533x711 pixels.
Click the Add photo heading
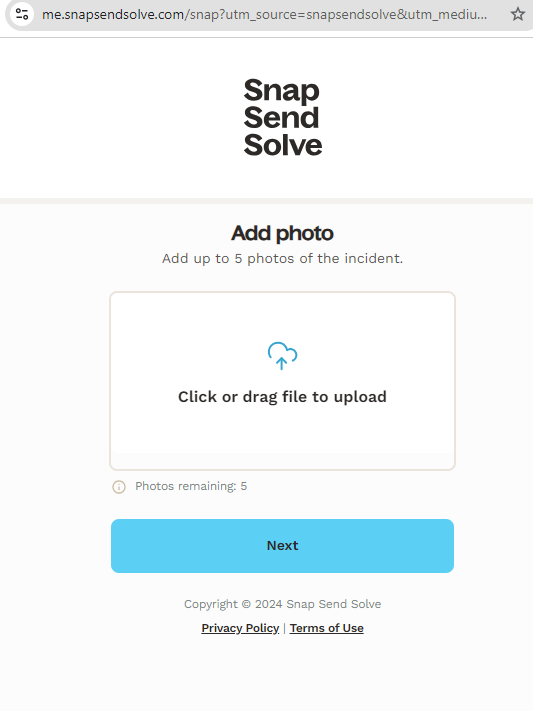click(x=282, y=233)
